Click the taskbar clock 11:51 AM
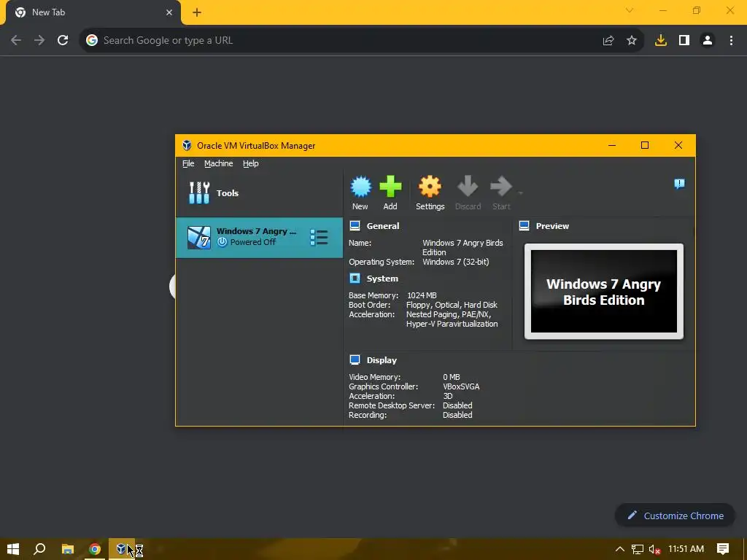The height and width of the screenshot is (560, 747). [686, 549]
